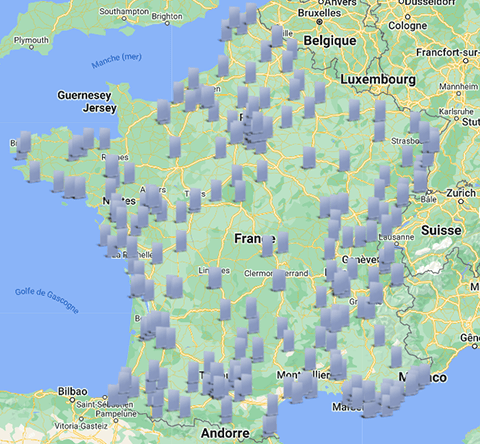Click the marker covering the Clermont-Ferrand label
This screenshot has height=444, width=480.
(279, 280)
